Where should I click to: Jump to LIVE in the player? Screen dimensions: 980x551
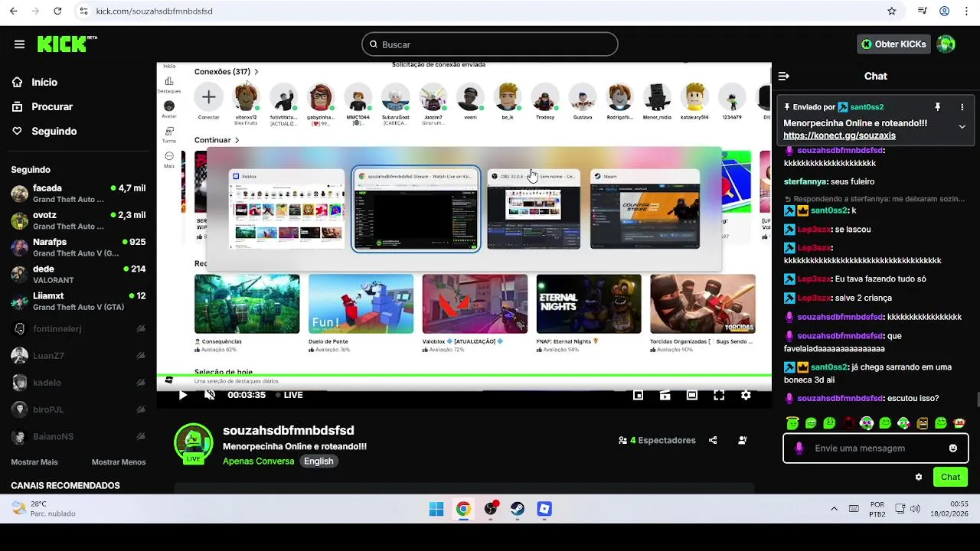click(x=289, y=395)
